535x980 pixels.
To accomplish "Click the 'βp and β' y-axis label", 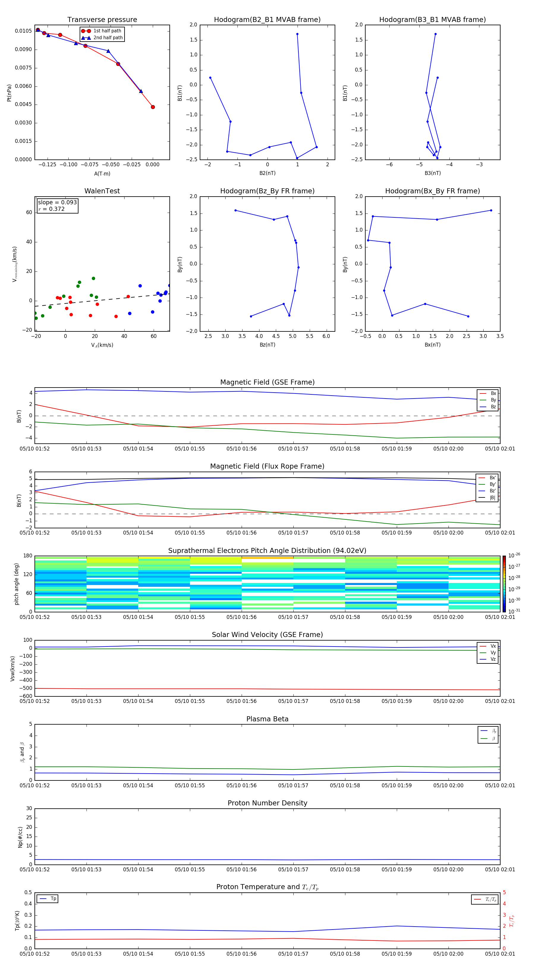I will pos(23,753).
